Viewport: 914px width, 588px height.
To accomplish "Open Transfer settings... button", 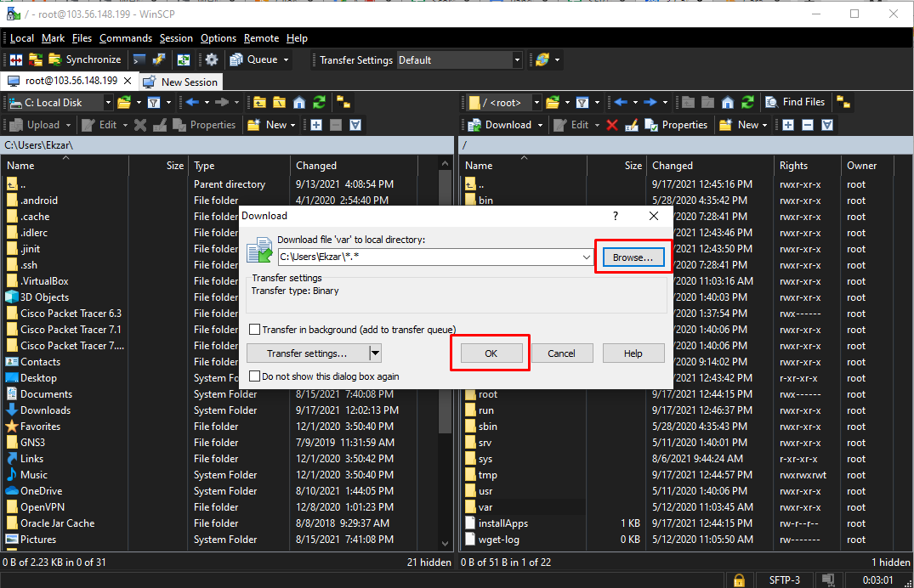I will [x=307, y=353].
